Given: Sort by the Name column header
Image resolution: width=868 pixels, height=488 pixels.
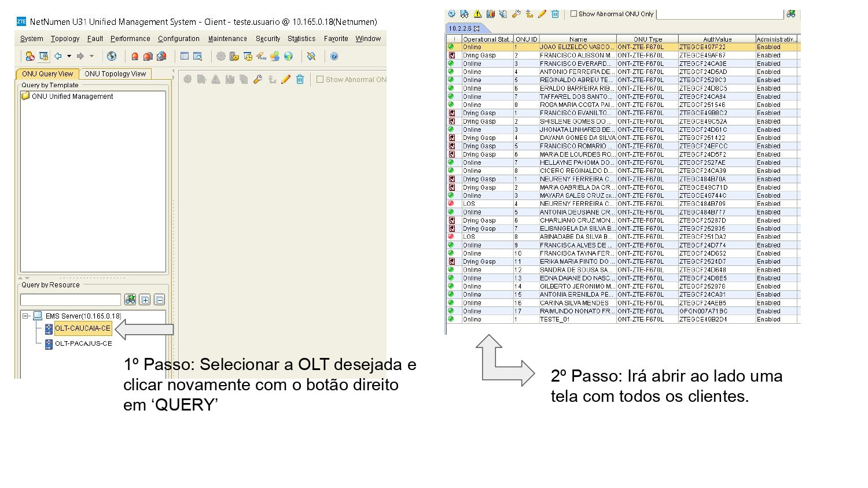Looking at the screenshot, I should click(578, 39).
